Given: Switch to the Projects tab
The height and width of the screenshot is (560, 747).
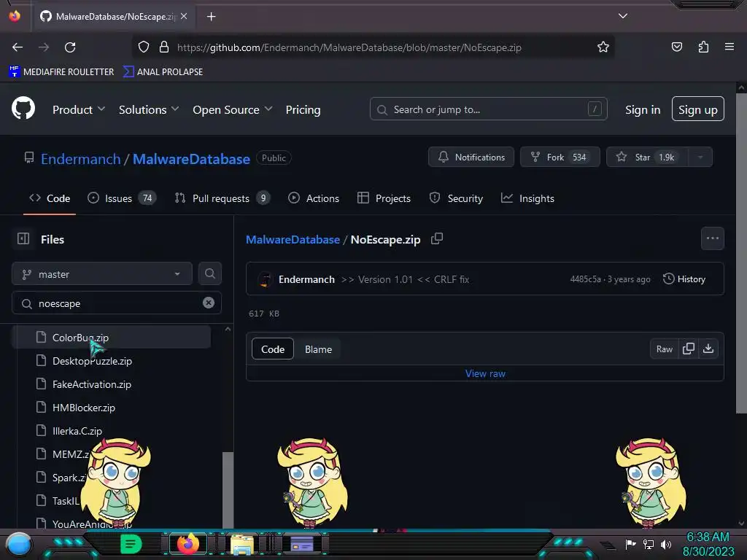Looking at the screenshot, I should pyautogui.click(x=384, y=198).
